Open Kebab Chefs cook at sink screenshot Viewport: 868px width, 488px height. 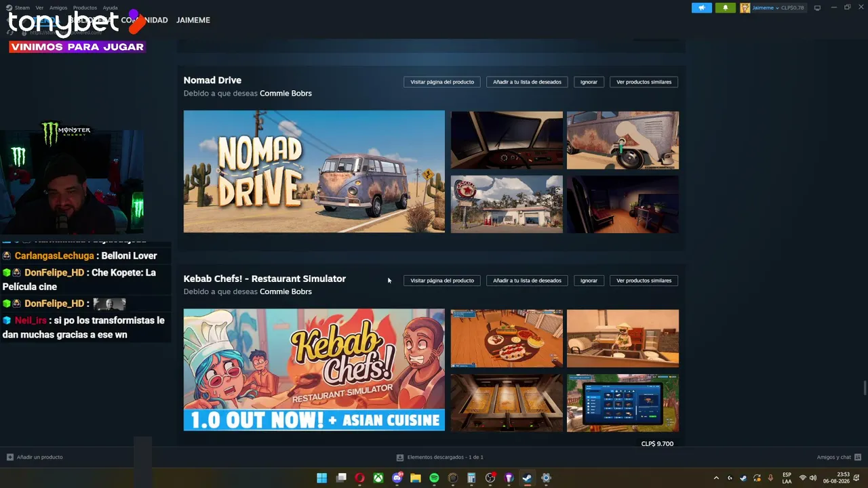coord(623,339)
